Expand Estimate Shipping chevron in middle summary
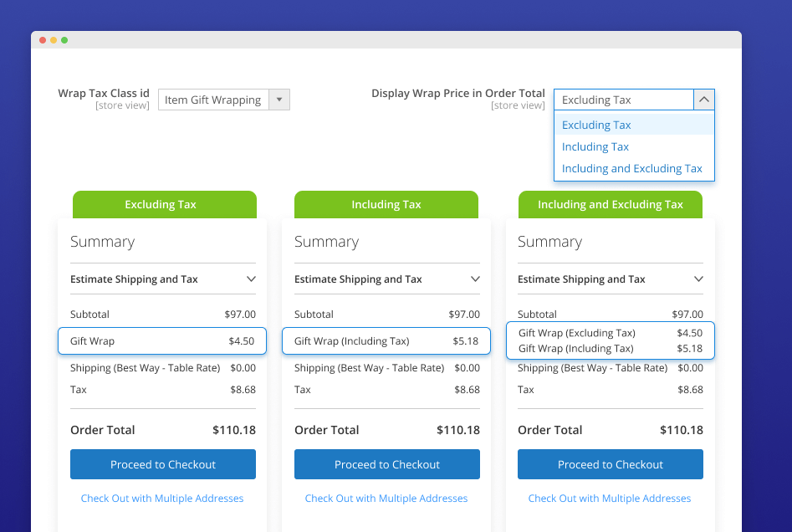This screenshot has height=532, width=792. [x=475, y=279]
